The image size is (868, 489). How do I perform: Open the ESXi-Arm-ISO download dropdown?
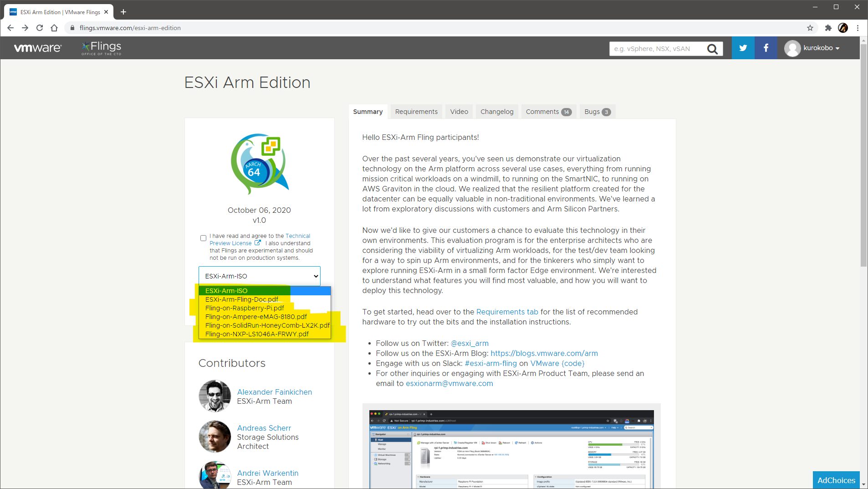(260, 276)
